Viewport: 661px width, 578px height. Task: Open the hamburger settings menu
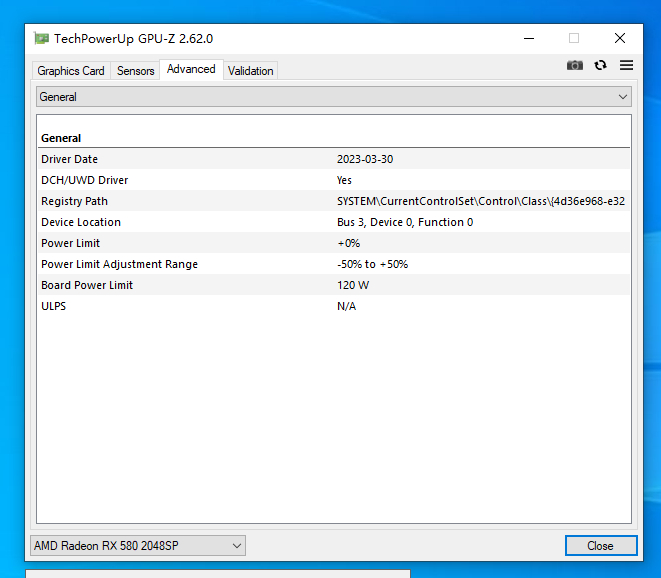click(x=626, y=65)
